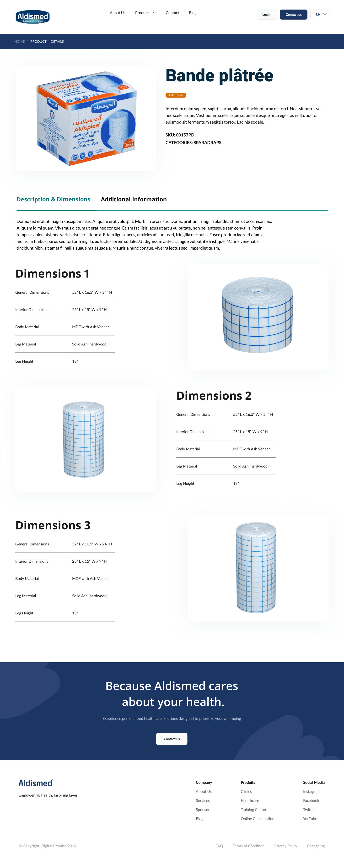Click the Copyright Digital Promise 2024 text
The image size is (344, 868).
coord(48,846)
